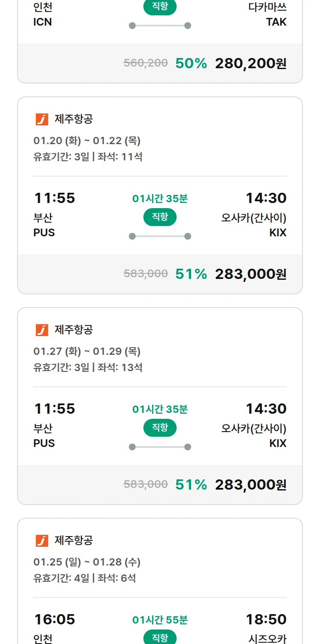Image resolution: width=320 pixels, height=644 pixels.
Task: Open the 01.25 (일) ~ 01.28 (수) date range
Action: click(x=87, y=562)
